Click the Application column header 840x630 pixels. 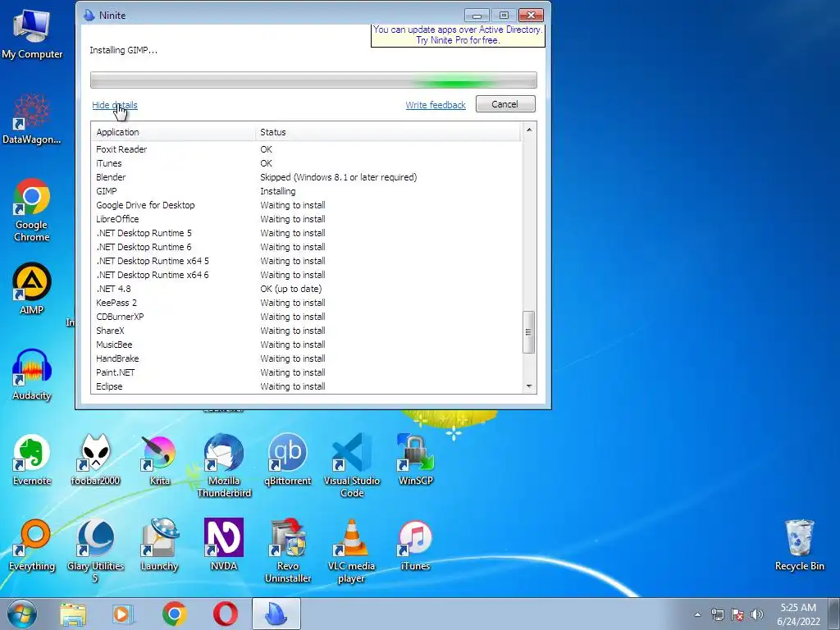pyautogui.click(x=173, y=132)
